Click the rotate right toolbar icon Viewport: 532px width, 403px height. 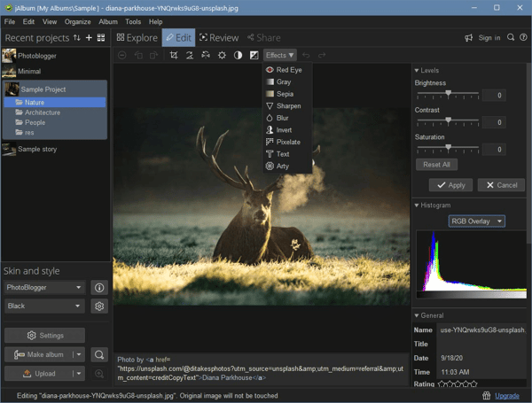click(153, 55)
